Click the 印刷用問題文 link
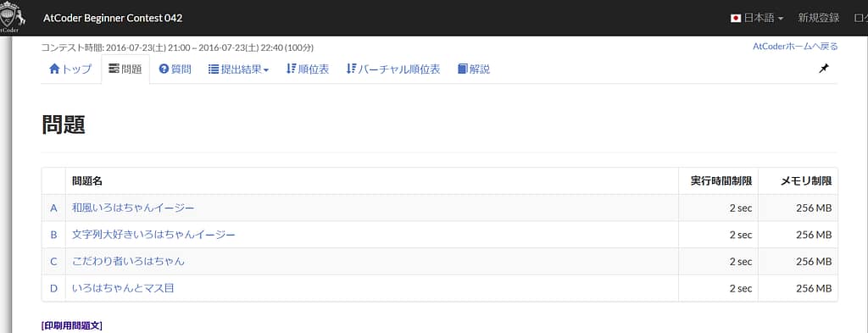 pyautogui.click(x=72, y=325)
